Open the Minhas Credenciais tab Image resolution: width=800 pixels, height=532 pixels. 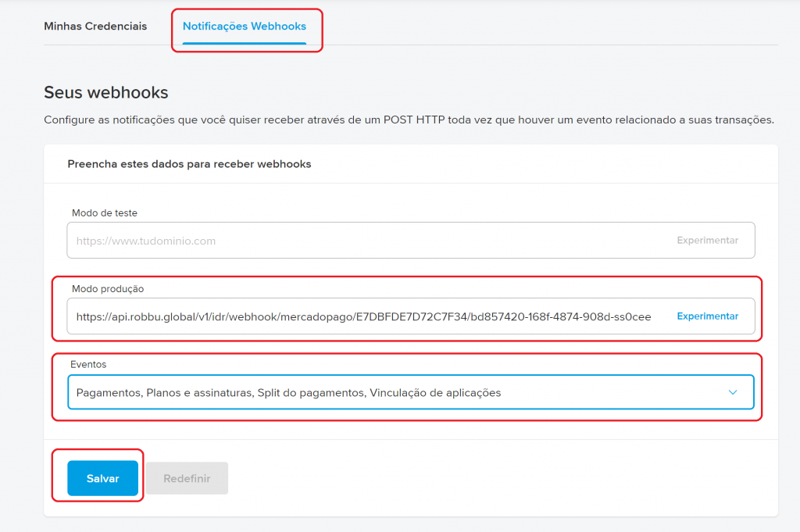(95, 27)
